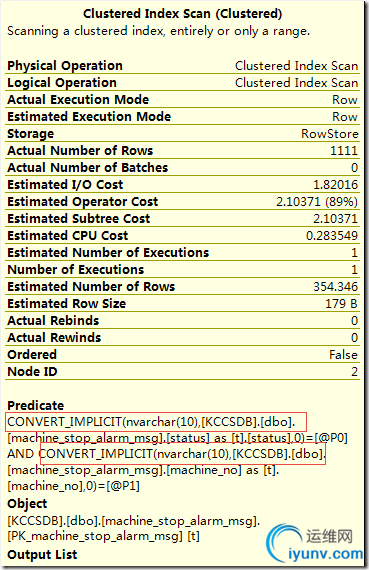Click the 'Estimated I/O Cost' label
Image resolution: width=369 pixels, height=570 pixels.
tap(65, 184)
